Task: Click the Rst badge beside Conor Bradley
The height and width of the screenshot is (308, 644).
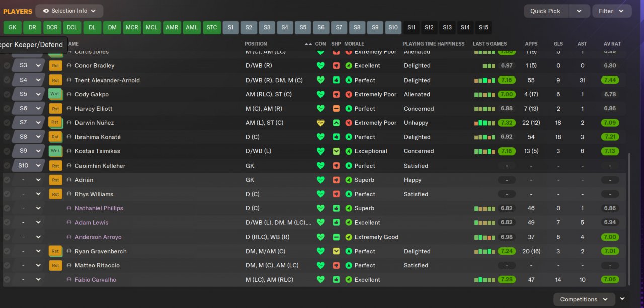Action: pos(55,66)
